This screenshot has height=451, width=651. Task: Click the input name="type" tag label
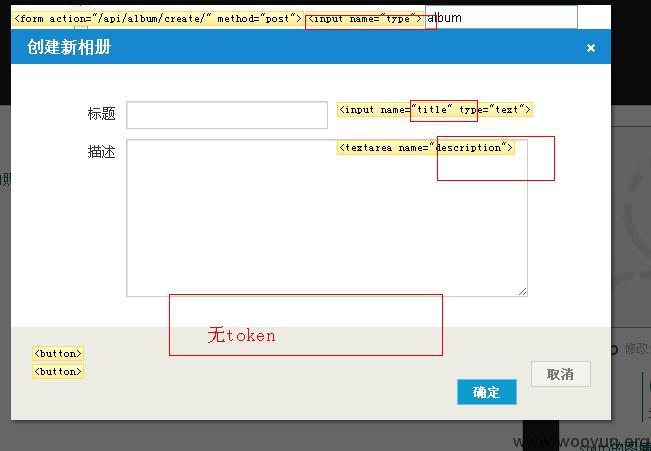tap(365, 19)
